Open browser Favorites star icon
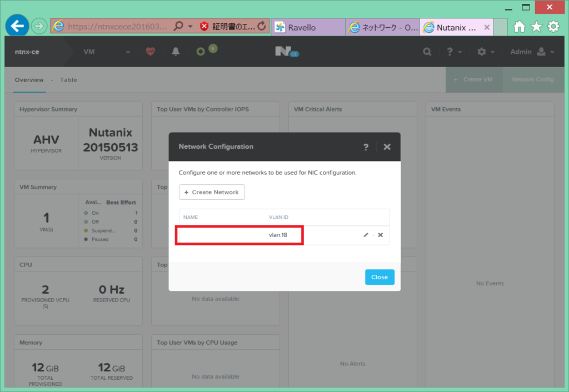 pyautogui.click(x=536, y=27)
